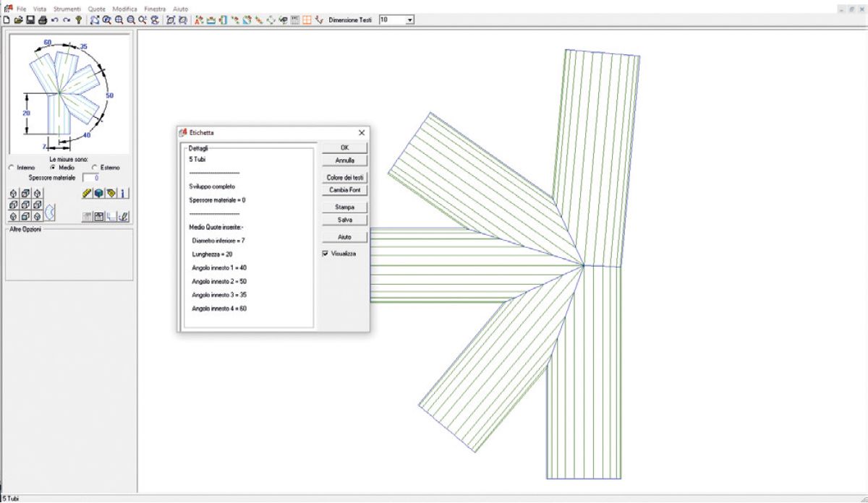The width and height of the screenshot is (868, 503).
Task: Open the Quote menu
Action: [x=96, y=9]
